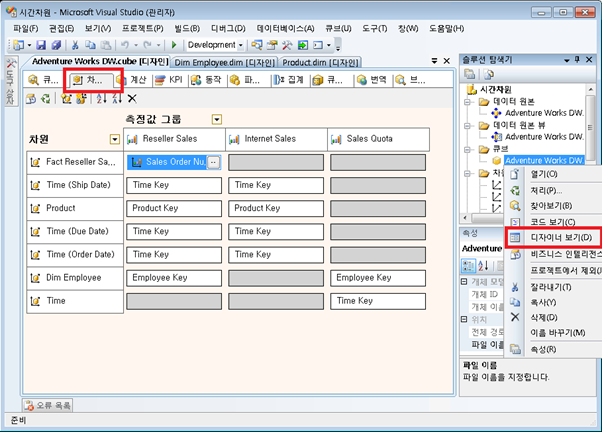Open the 파일(F) menu
Screen dimensions: 602x432
click(25, 28)
